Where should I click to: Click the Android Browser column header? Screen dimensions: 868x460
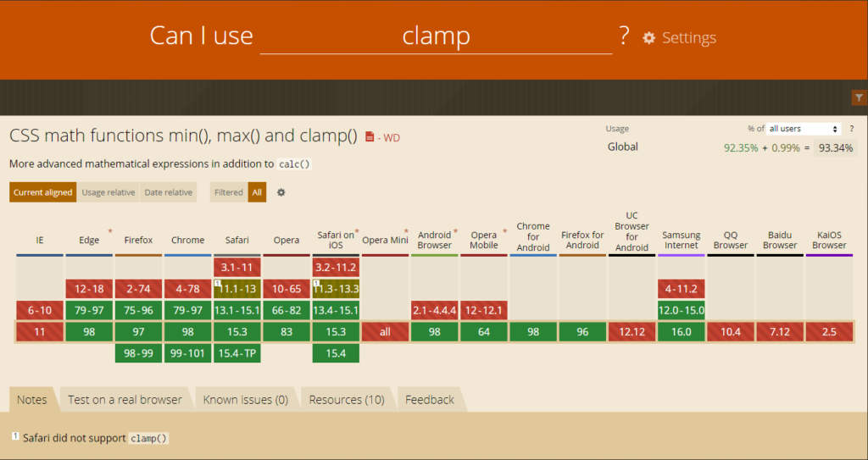pos(435,241)
